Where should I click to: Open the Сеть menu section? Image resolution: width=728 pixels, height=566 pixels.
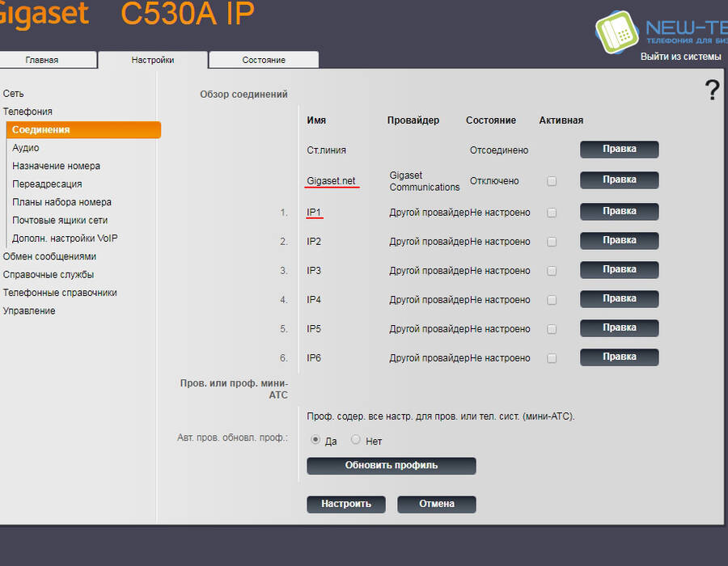click(x=13, y=94)
